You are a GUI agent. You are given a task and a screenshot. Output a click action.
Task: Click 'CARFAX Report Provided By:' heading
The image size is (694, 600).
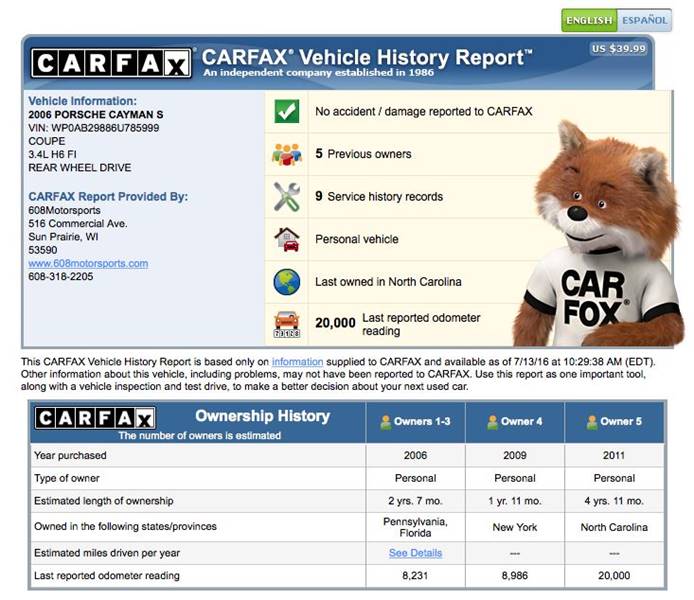(x=108, y=196)
